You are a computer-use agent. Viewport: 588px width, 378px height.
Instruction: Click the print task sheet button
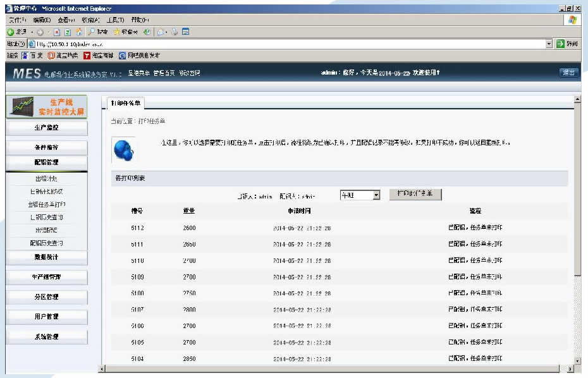(x=415, y=195)
